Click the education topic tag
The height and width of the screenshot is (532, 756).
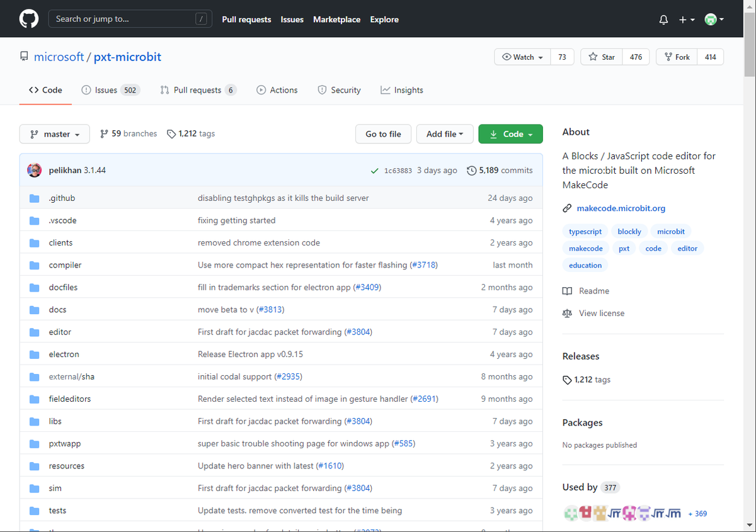point(585,265)
